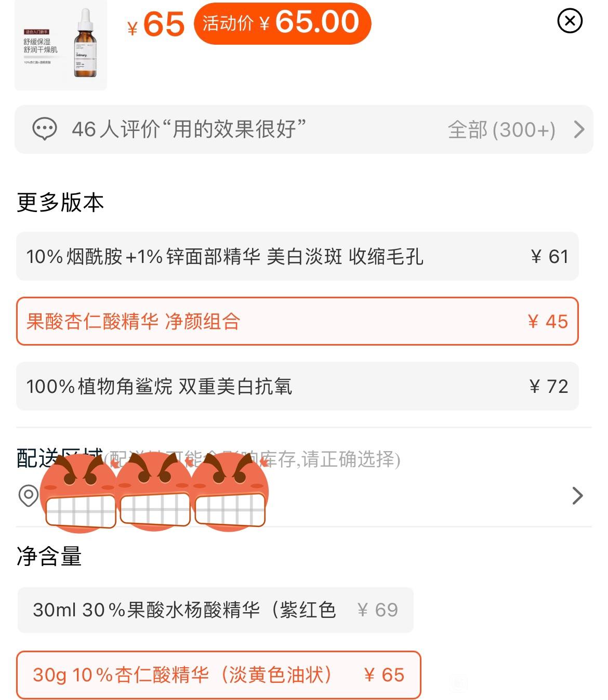Choose 30g 10%杏仁酸精华 option

tap(218, 675)
